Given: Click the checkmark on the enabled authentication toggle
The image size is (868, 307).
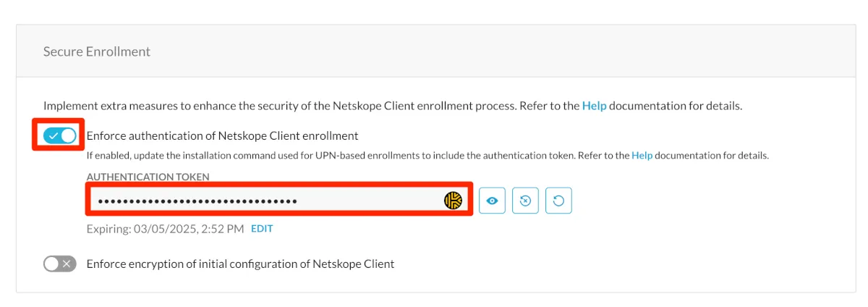Looking at the screenshot, I should 53,135.
